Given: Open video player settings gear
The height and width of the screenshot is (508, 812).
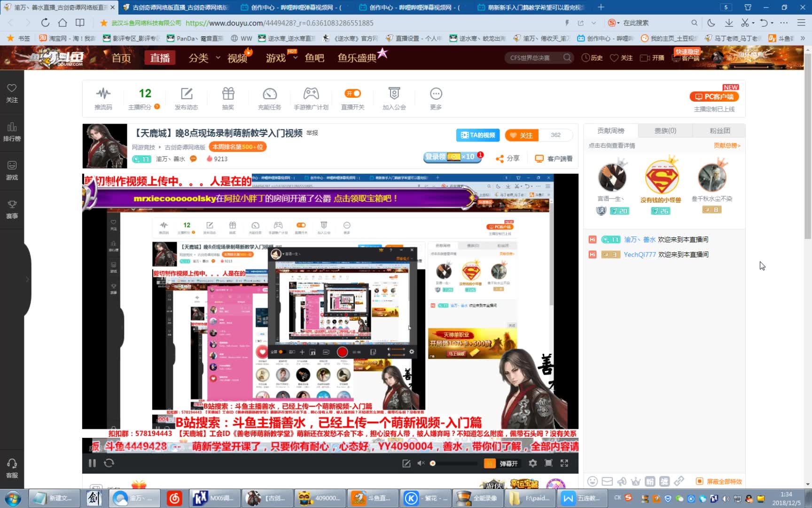Looking at the screenshot, I should pos(532,463).
